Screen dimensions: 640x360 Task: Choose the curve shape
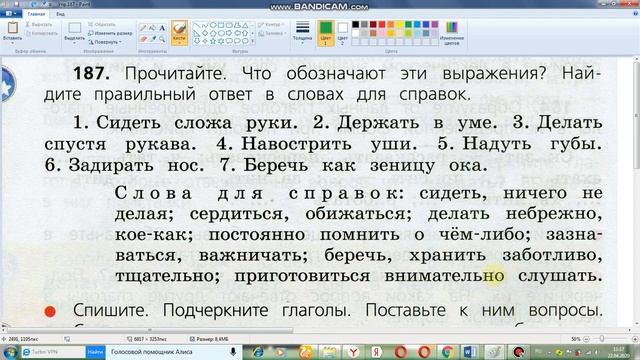click(x=205, y=25)
